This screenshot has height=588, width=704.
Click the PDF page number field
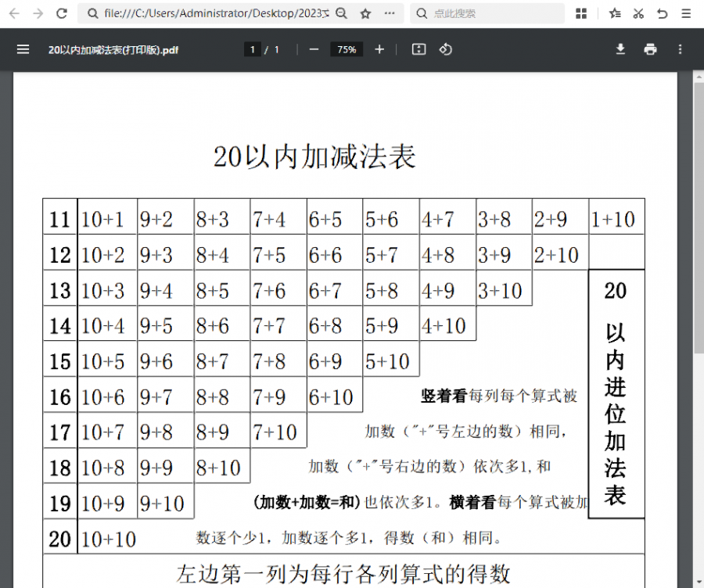(x=253, y=49)
